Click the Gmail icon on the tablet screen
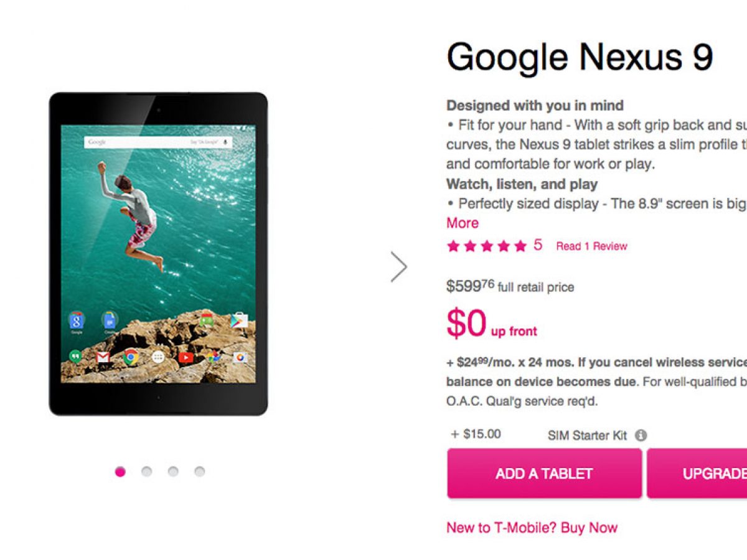This screenshot has width=747, height=560. tap(103, 357)
